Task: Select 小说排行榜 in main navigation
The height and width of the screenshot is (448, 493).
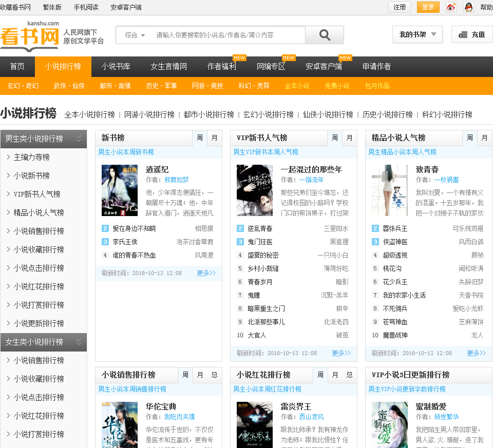Action: click(63, 67)
